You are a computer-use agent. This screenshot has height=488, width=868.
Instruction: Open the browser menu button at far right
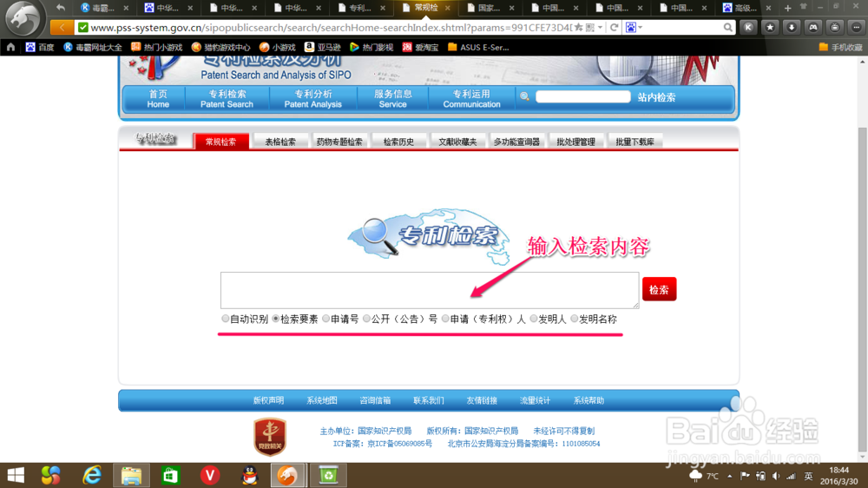pos(857,27)
